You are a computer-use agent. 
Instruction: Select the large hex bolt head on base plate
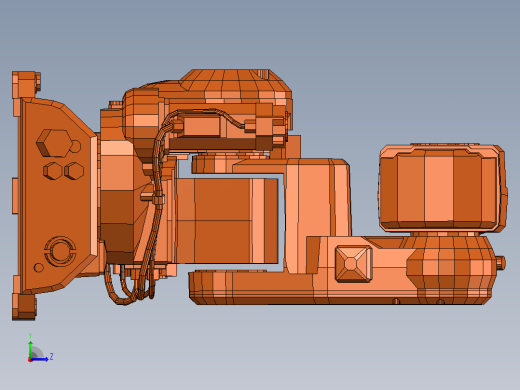pyautogui.click(x=54, y=143)
